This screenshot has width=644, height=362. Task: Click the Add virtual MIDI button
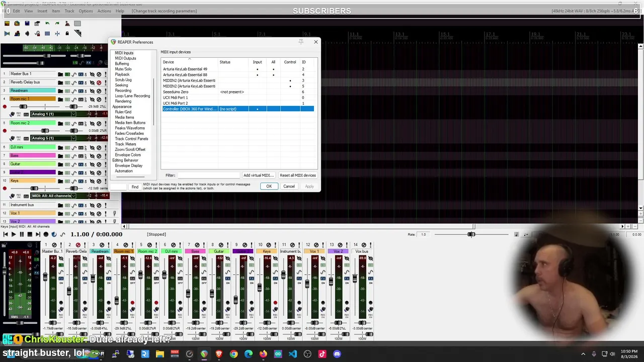258,175
